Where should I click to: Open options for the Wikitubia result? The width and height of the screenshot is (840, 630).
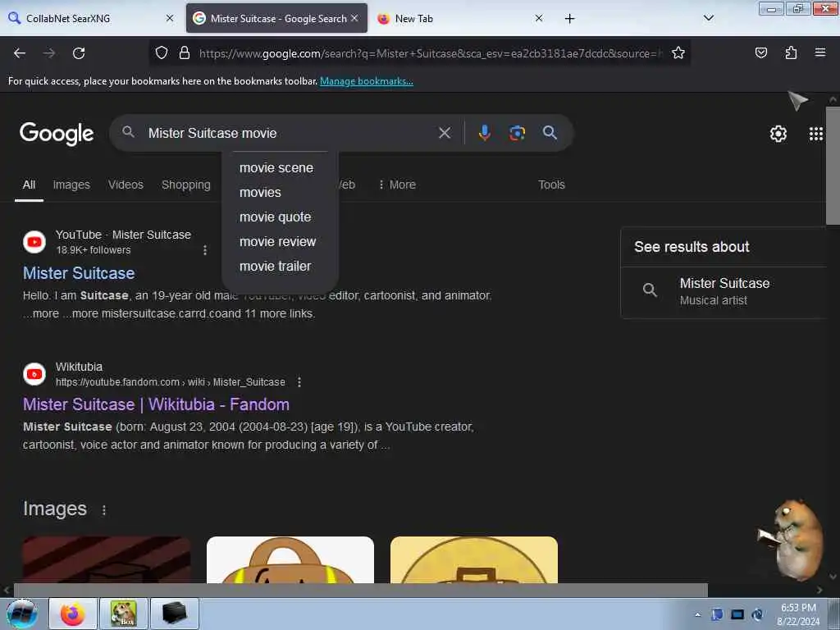point(299,382)
